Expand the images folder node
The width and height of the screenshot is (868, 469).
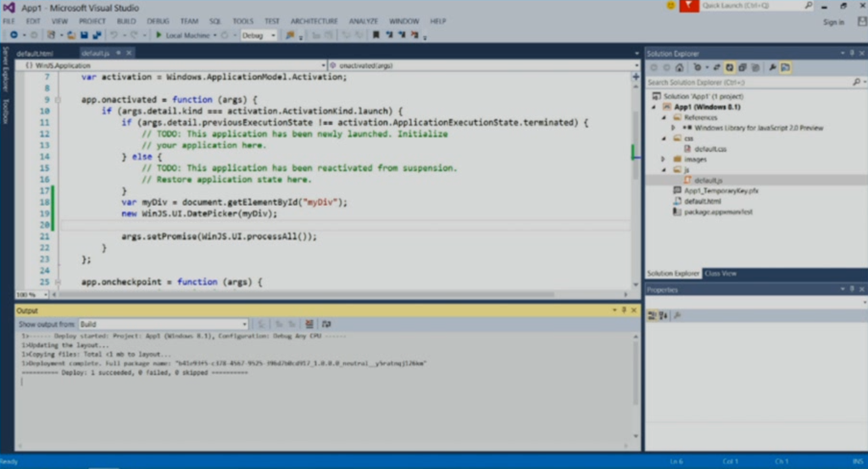point(663,159)
